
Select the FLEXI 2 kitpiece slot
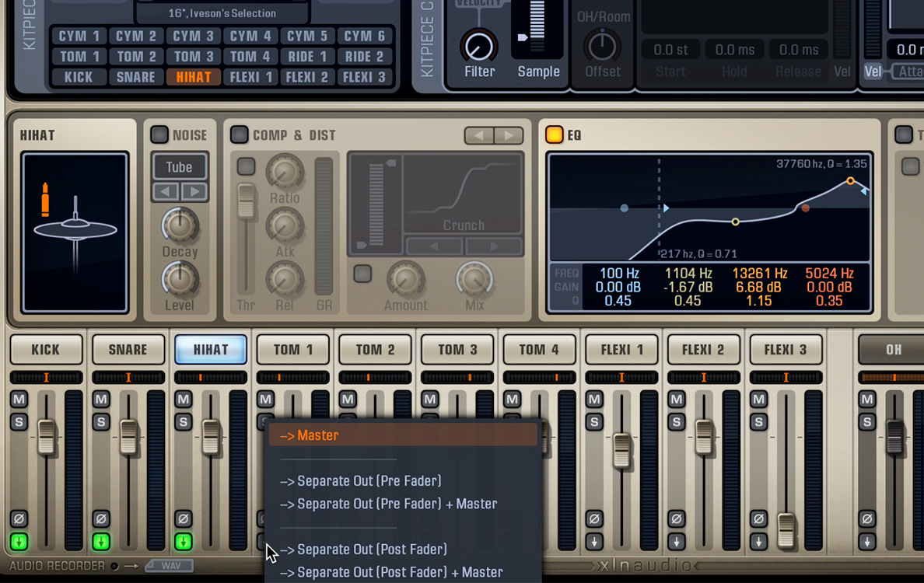307,77
